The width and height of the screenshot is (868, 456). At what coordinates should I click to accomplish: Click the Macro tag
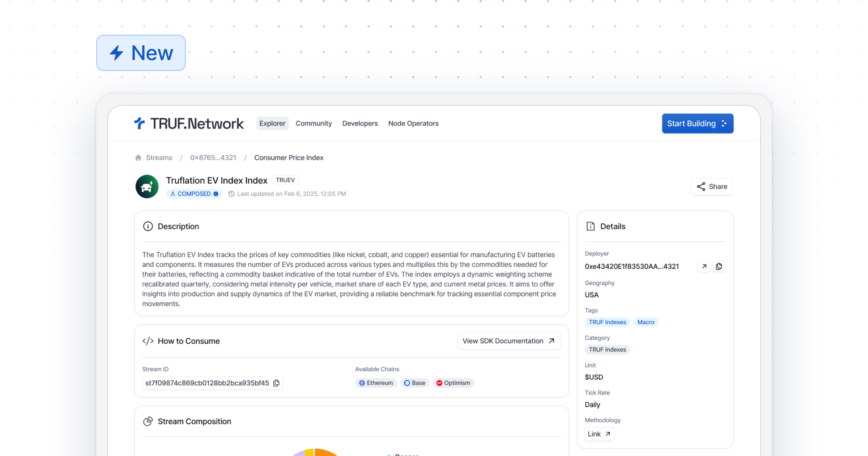[646, 322]
